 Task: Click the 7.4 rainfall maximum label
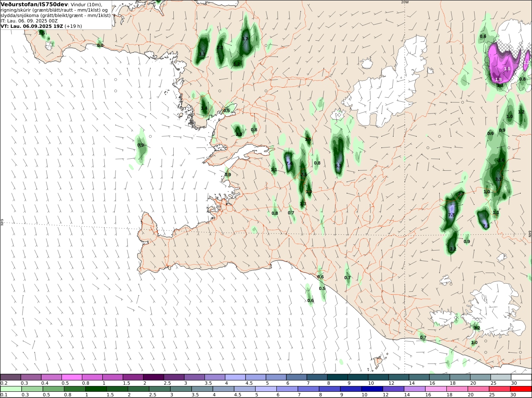pyautogui.click(x=289, y=164)
